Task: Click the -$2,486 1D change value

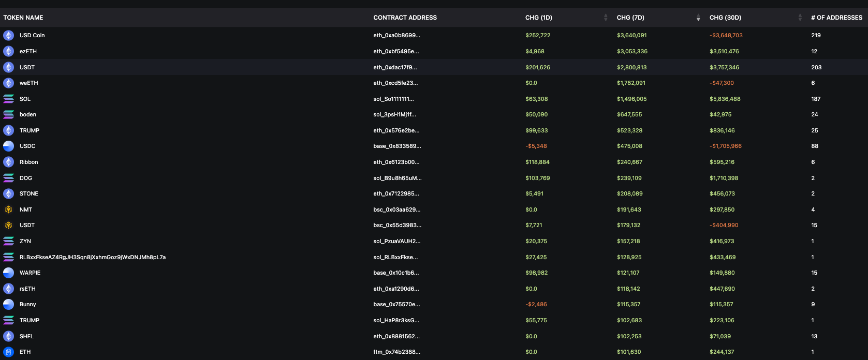Action: 536,304
